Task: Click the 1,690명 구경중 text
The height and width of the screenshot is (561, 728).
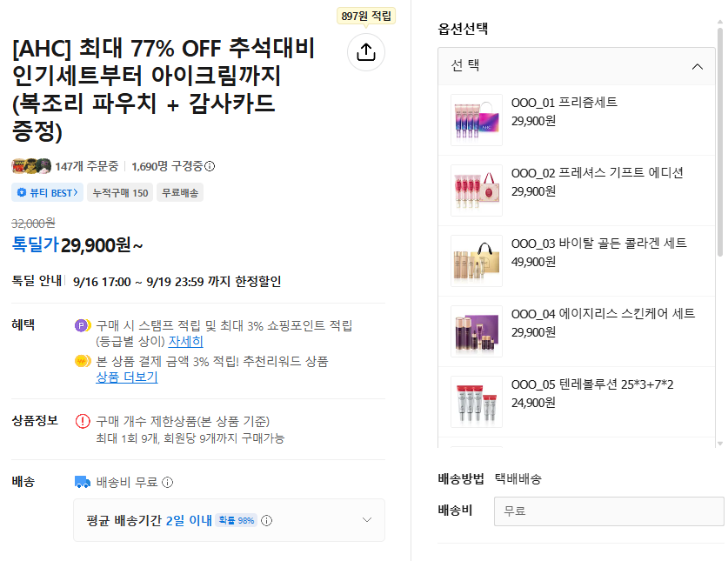Action: point(167,166)
